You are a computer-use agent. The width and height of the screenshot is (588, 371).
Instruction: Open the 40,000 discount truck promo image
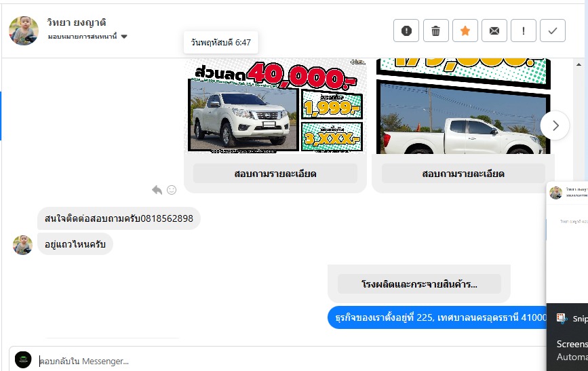pos(275,106)
